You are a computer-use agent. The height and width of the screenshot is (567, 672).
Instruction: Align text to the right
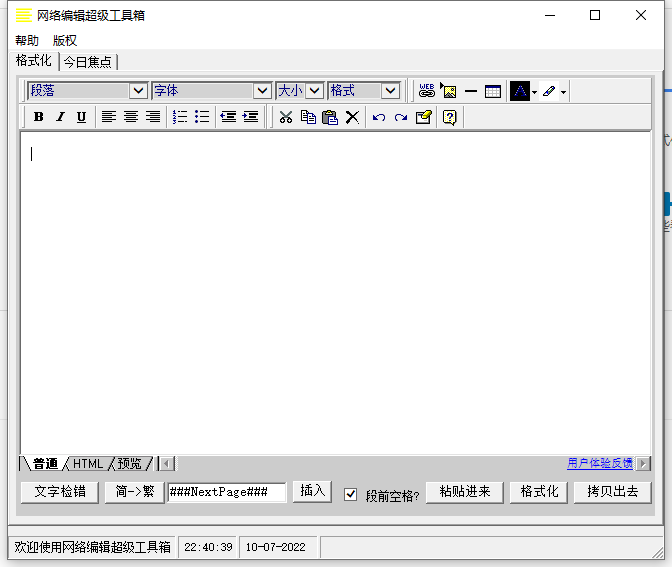[x=153, y=117]
